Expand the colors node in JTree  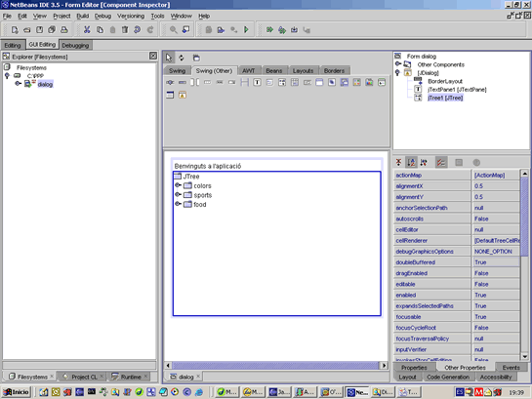click(x=178, y=185)
